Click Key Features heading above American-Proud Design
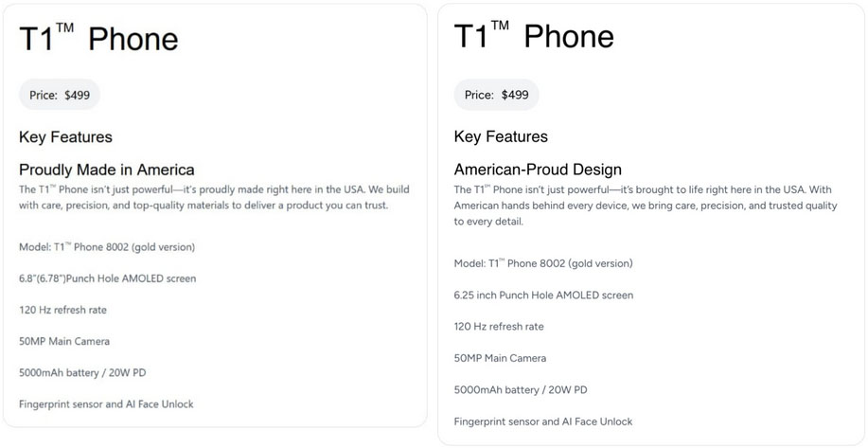The width and height of the screenshot is (868, 448). (501, 136)
